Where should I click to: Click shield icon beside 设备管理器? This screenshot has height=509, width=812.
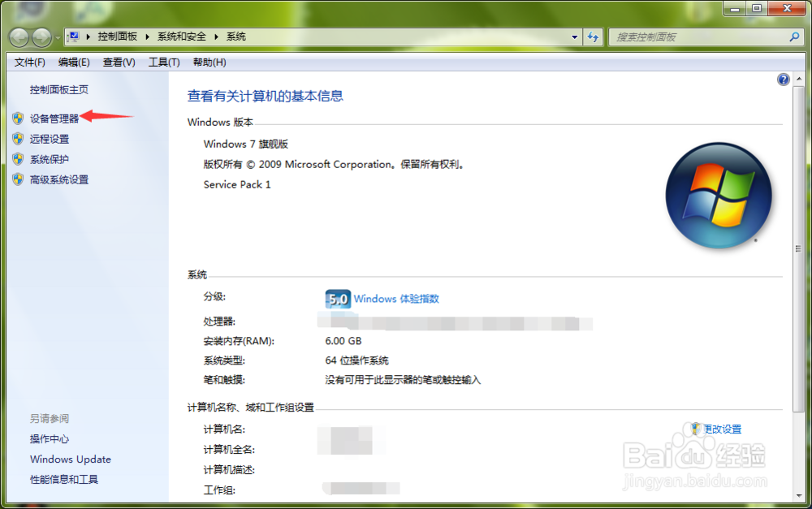(x=18, y=119)
